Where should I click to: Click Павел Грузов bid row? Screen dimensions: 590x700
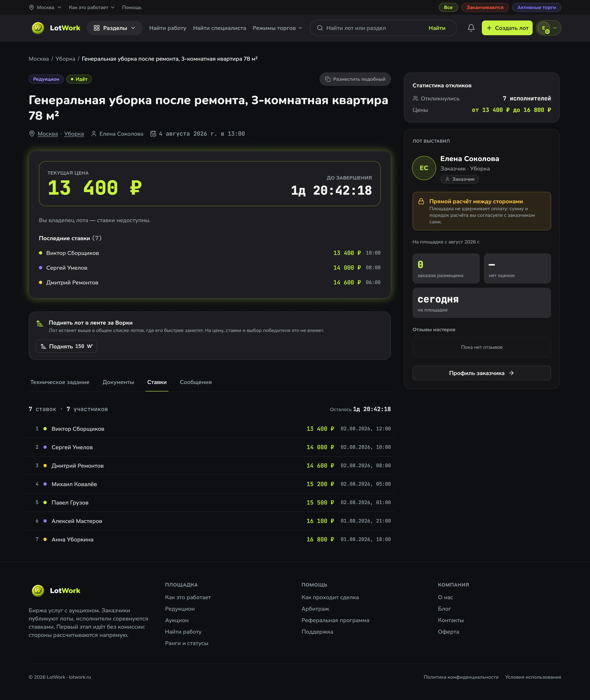[x=210, y=503]
